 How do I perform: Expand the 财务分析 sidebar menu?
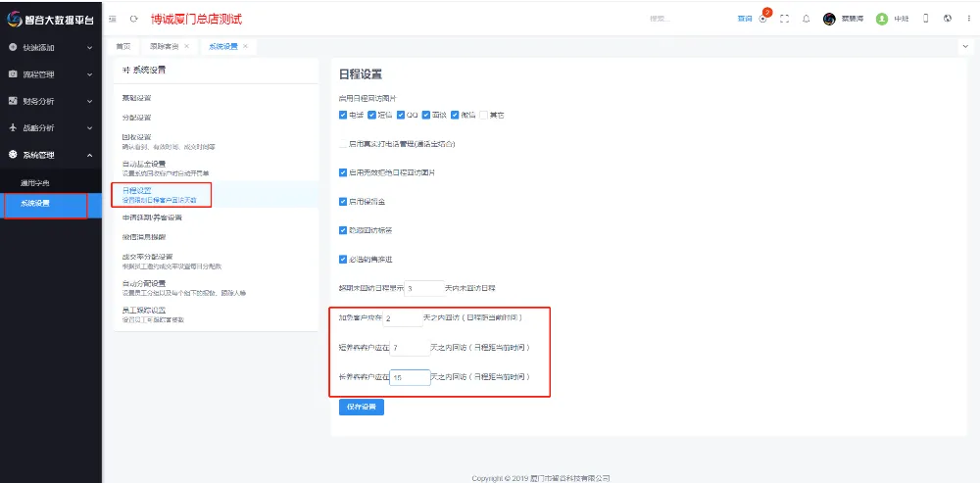51,101
